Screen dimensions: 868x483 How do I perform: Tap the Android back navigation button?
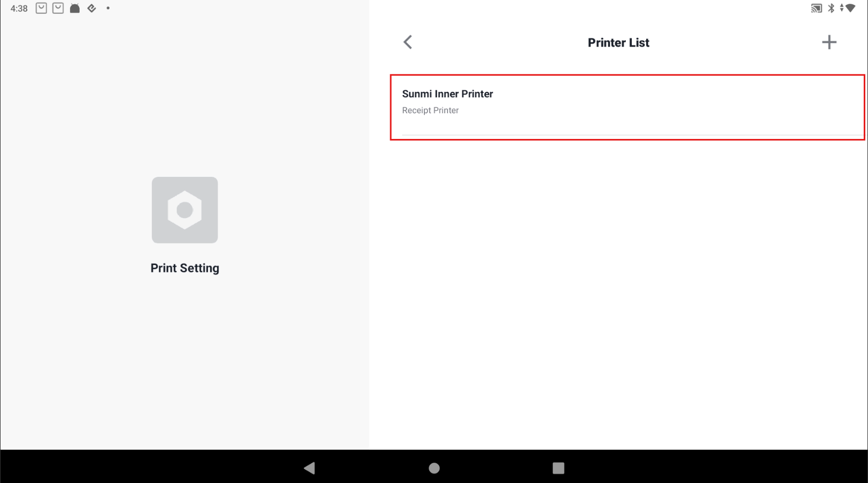309,468
